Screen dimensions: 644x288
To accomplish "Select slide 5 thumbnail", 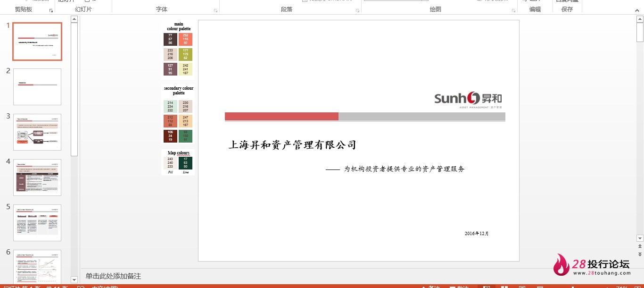I will (37, 223).
